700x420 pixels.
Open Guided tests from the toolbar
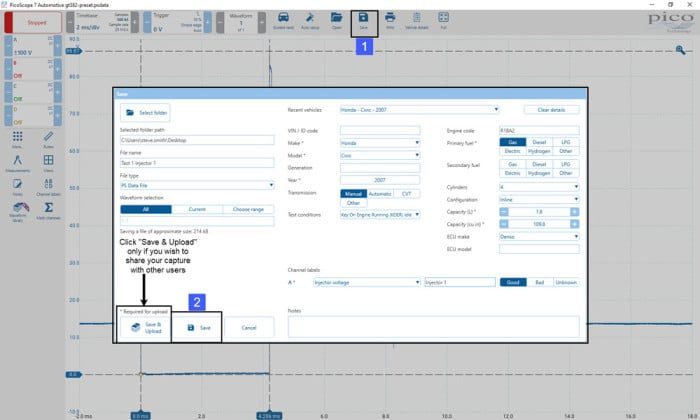283,21
